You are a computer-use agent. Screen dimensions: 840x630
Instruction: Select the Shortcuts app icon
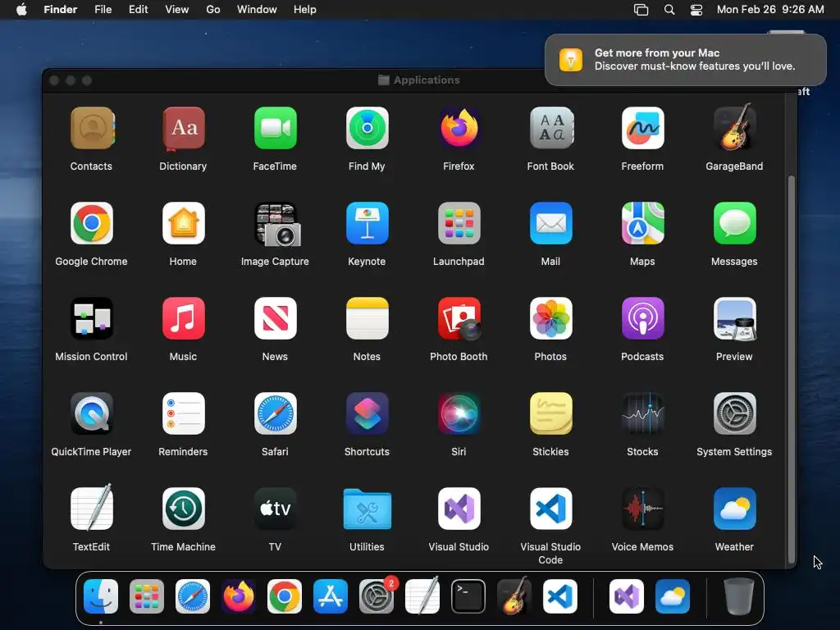click(367, 413)
